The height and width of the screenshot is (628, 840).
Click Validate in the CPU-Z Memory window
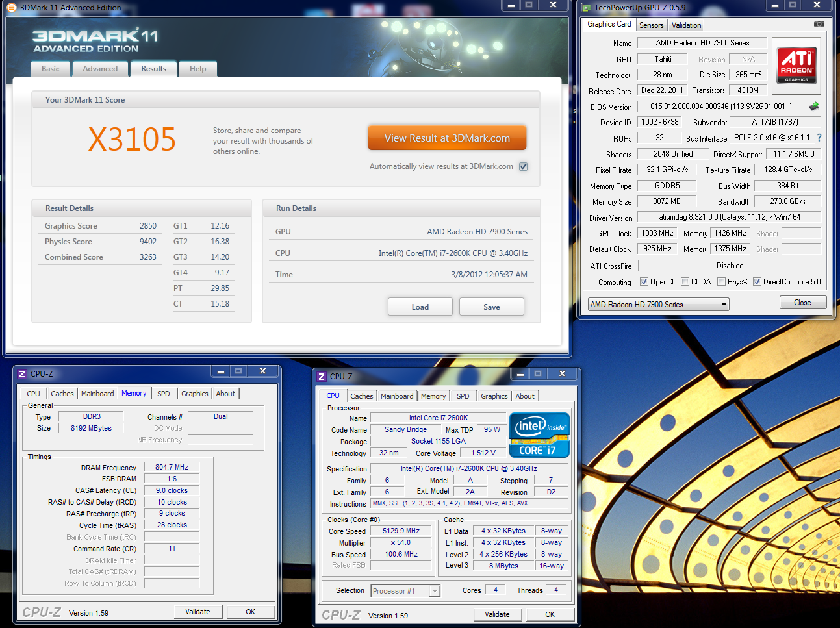tap(198, 612)
